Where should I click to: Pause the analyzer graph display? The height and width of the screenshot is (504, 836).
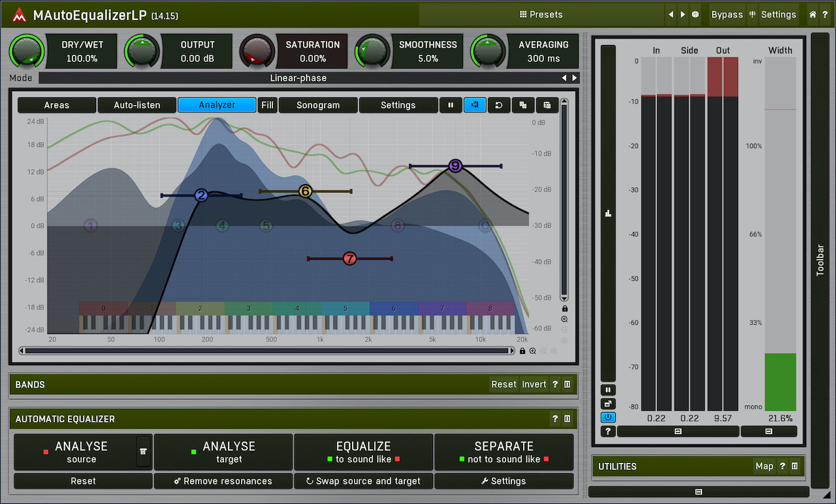point(451,105)
